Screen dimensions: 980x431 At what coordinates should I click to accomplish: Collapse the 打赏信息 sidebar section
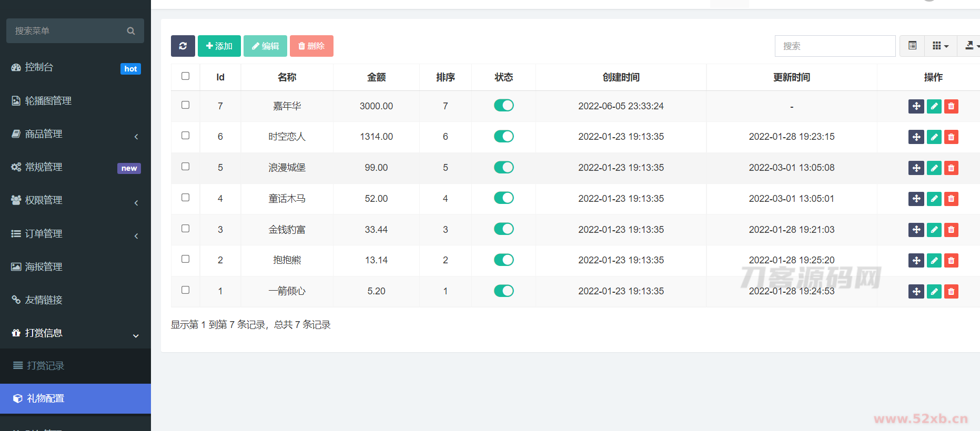[75, 333]
